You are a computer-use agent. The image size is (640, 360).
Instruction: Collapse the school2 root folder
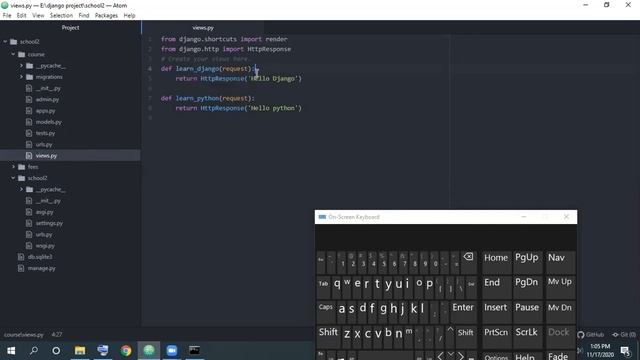tap(5, 42)
